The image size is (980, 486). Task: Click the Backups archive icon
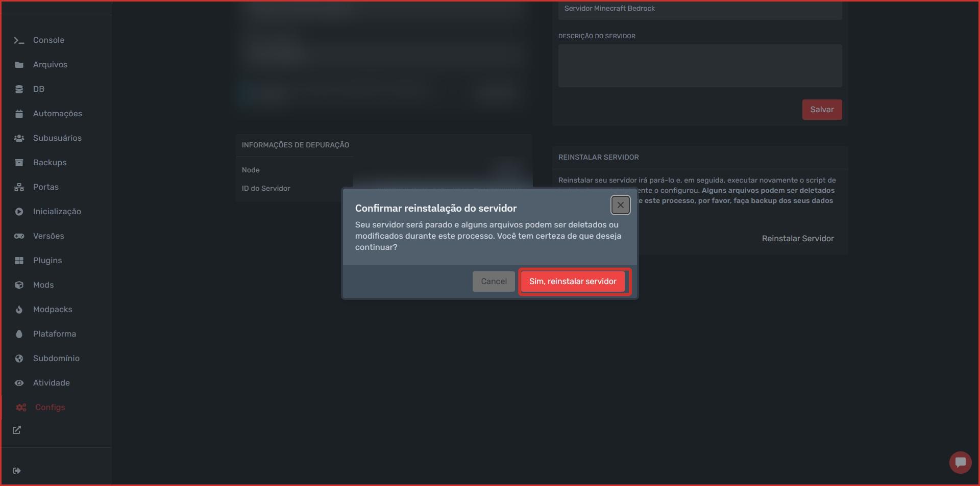[19, 163]
